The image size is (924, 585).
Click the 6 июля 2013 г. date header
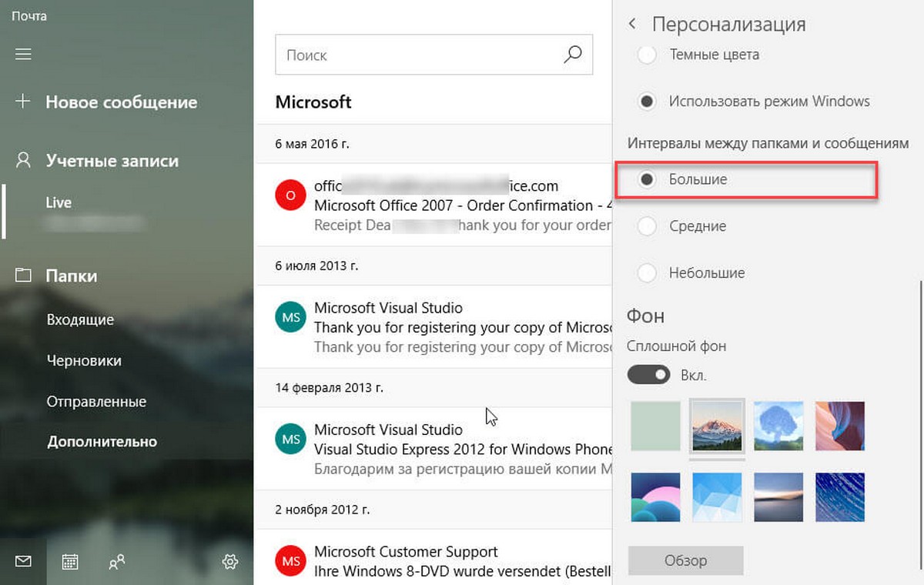(x=316, y=266)
